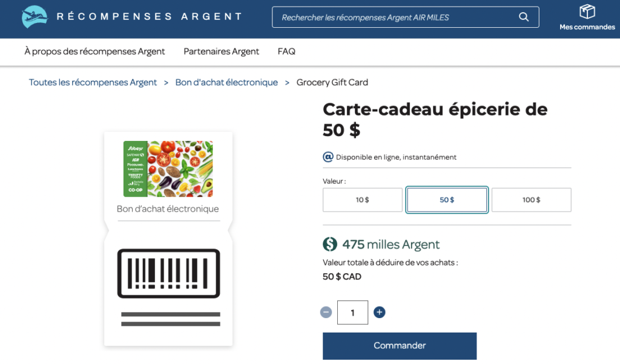The height and width of the screenshot is (364, 620).
Task: Open À propos des récompenses Argent
Action: [x=94, y=51]
